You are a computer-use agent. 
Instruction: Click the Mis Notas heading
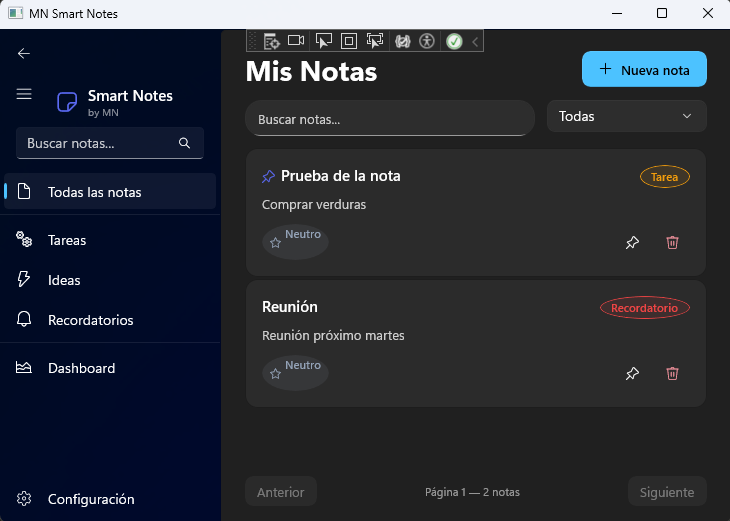tap(311, 72)
